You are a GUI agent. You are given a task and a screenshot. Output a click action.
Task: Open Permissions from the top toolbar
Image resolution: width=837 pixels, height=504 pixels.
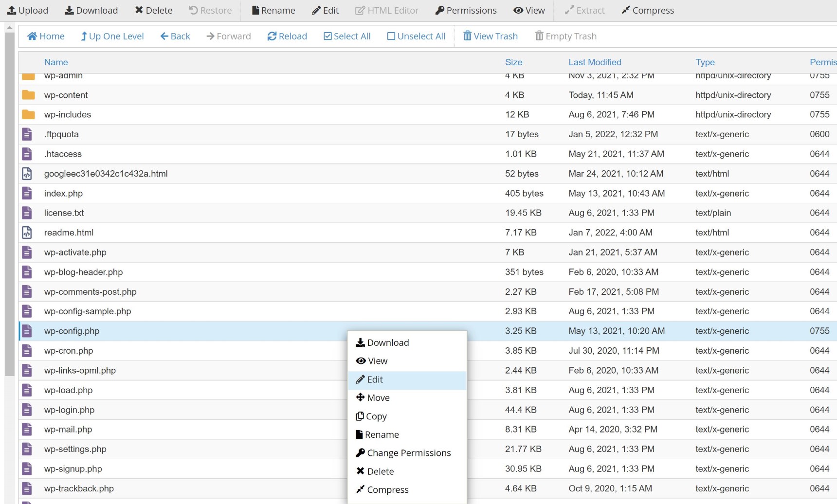[466, 10]
